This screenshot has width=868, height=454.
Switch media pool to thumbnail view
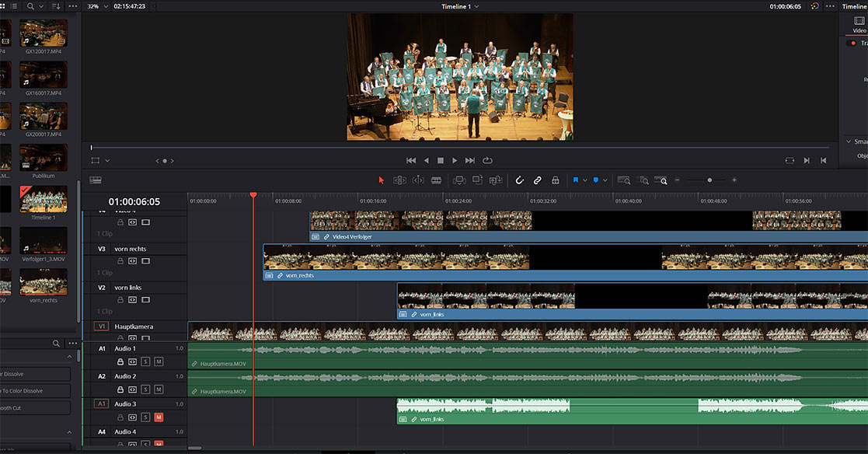tap(2, 6)
